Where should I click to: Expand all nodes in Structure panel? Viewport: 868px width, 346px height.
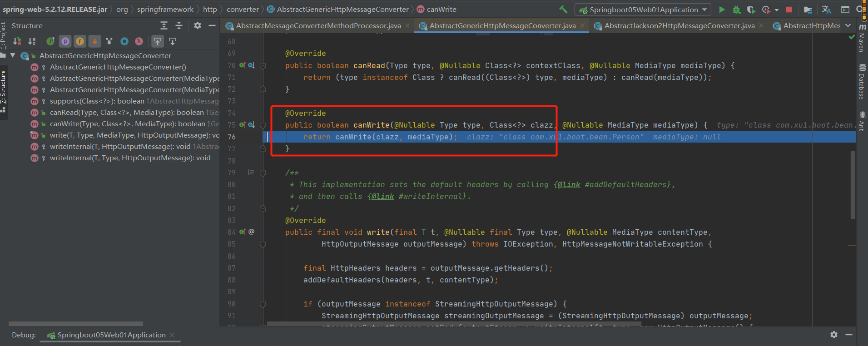coord(164,25)
